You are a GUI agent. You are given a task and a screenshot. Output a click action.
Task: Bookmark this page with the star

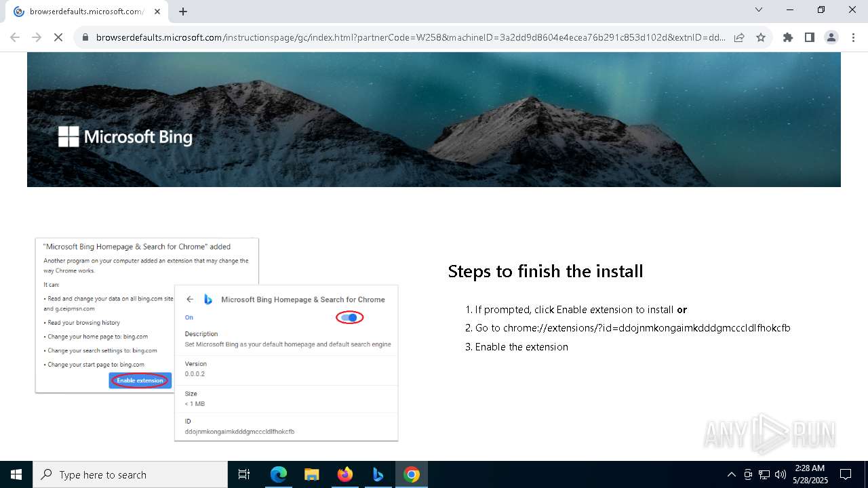point(761,37)
